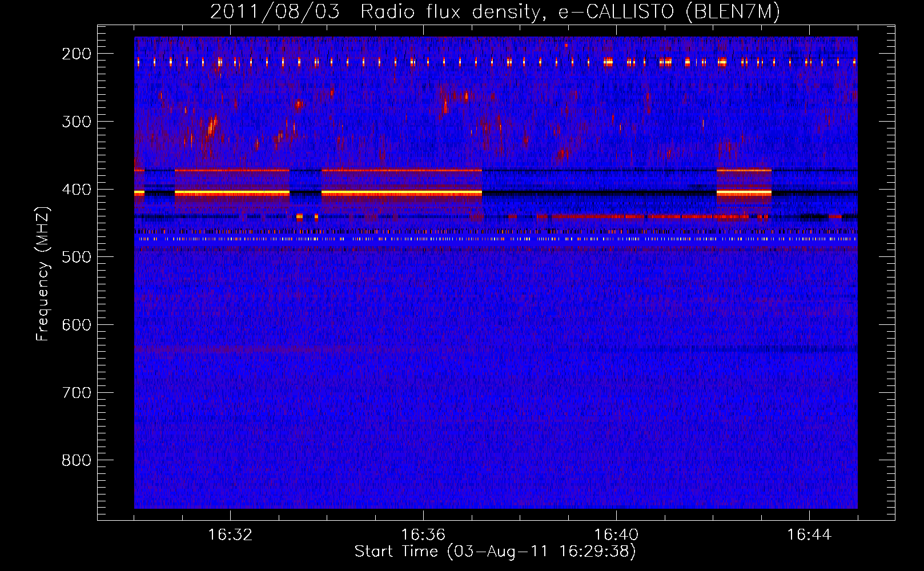Click the 'Start Time (03-Aug-11 16:29:38)' label

(x=495, y=552)
